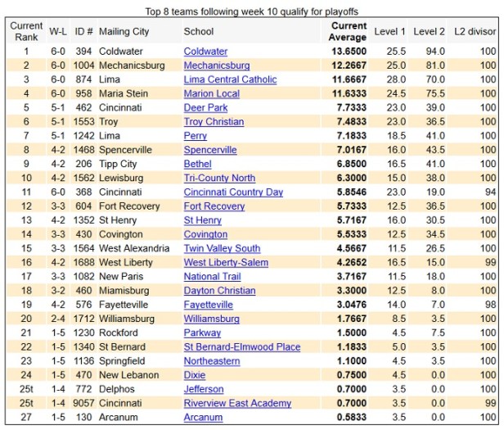
Task: Open Cincinnati Country Day link
Action: click(233, 192)
